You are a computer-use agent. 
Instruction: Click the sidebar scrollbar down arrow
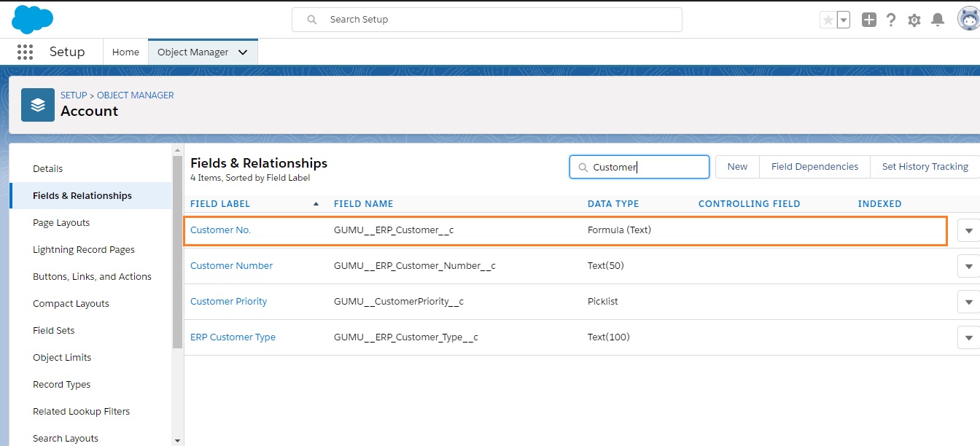[178, 440]
